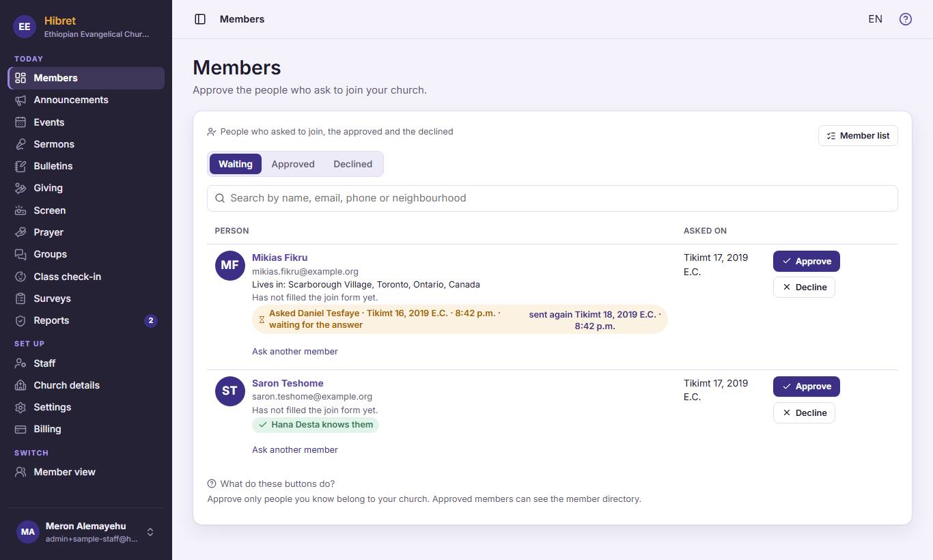Click the Class check-in icon
The height and width of the screenshot is (560, 933).
(20, 277)
